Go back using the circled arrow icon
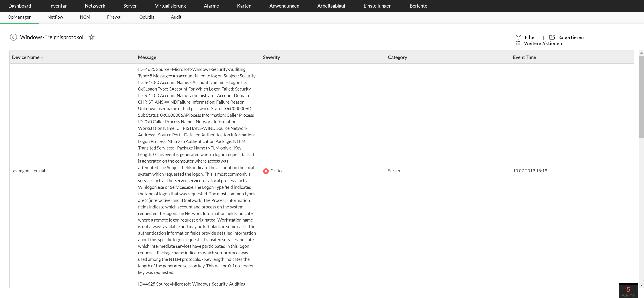The width and height of the screenshot is (644, 298). point(13,37)
